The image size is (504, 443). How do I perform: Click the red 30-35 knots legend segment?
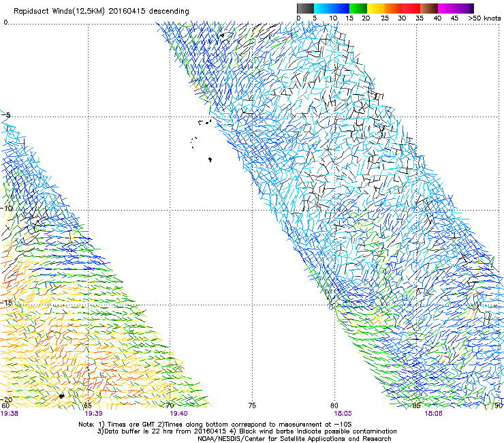coord(411,8)
